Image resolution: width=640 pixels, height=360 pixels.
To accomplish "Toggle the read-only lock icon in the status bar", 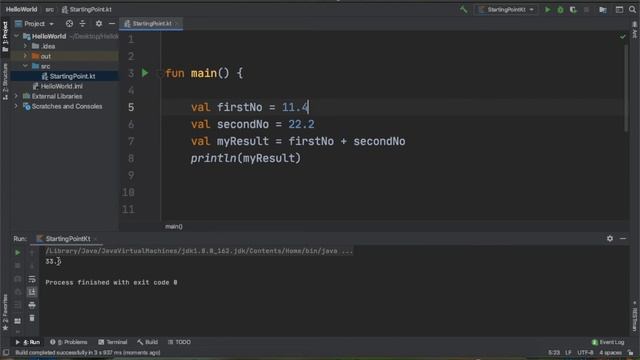I will 631,353.
